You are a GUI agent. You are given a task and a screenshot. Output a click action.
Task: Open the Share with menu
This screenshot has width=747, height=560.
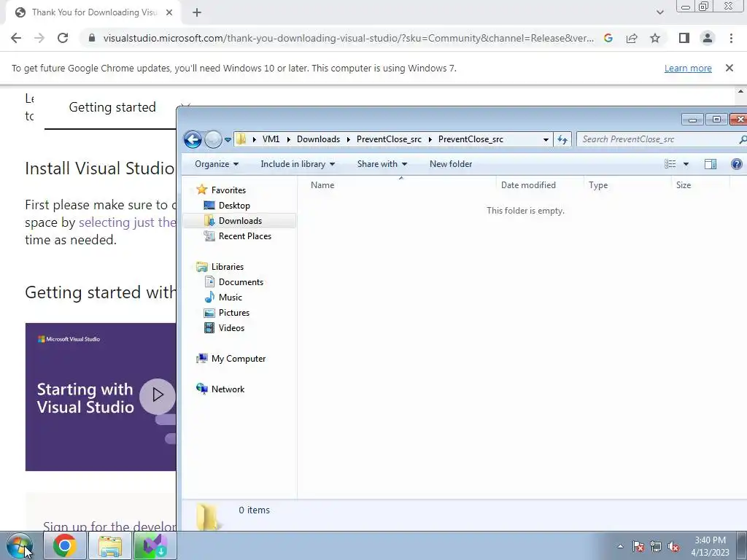tap(382, 164)
